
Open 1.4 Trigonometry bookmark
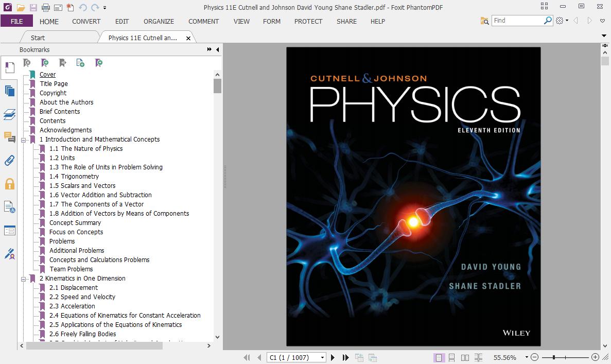click(74, 177)
